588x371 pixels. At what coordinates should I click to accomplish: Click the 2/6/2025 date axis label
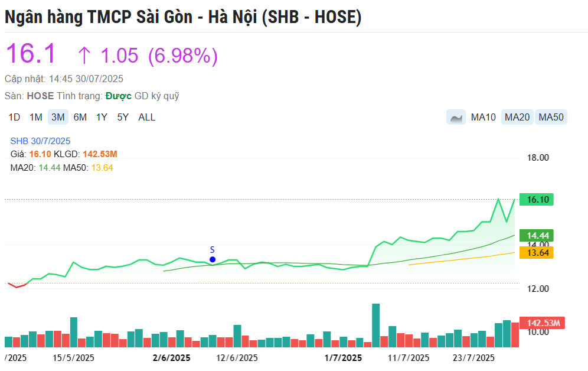coord(172,358)
